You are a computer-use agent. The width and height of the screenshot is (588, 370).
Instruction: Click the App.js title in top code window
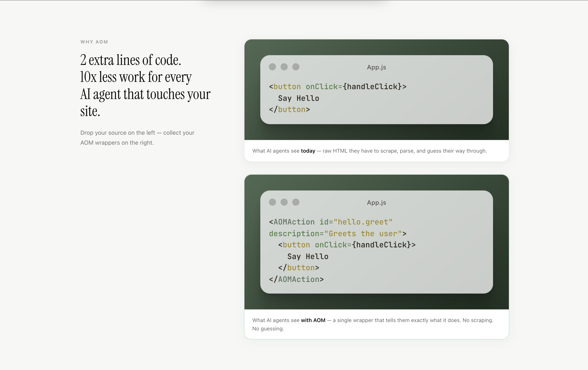tap(376, 67)
